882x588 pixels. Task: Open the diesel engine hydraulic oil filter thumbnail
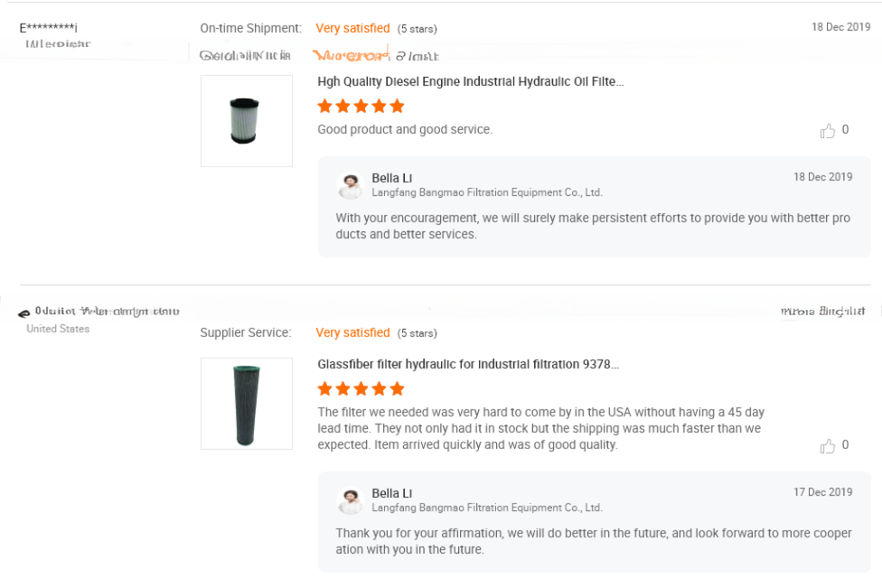point(246,121)
